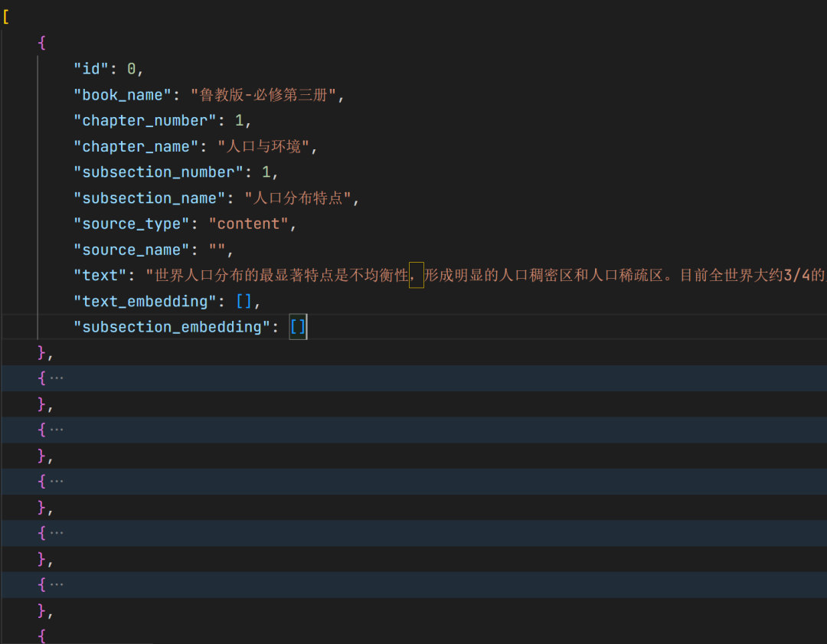The height and width of the screenshot is (644, 827).
Task: Click the opening square bracket at file top
Action: coord(6,17)
